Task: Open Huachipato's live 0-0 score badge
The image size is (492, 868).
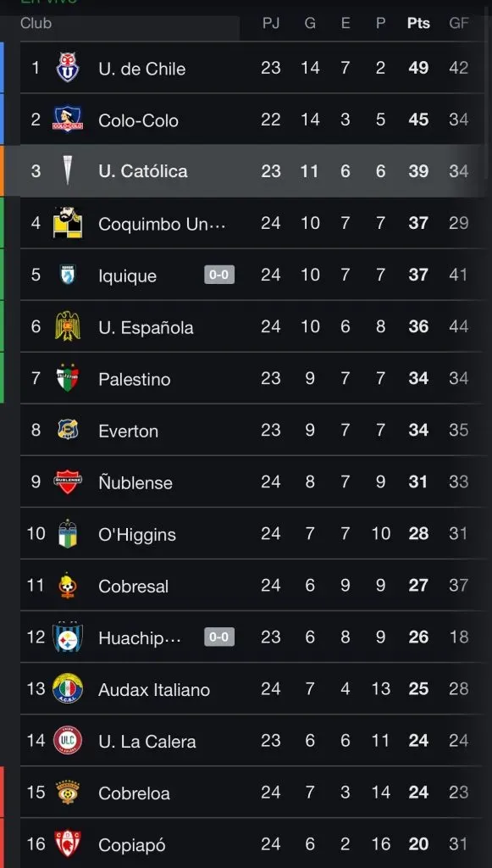Action: point(219,637)
